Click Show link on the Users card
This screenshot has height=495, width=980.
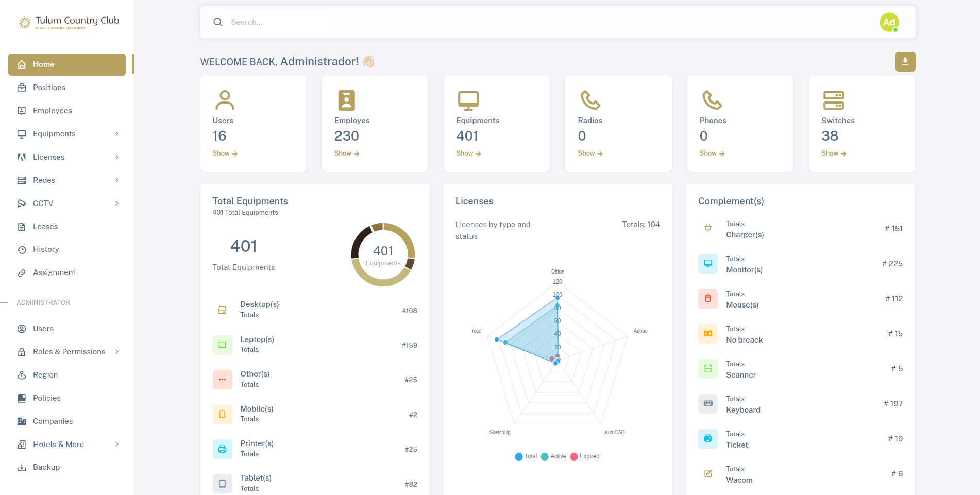coord(225,153)
